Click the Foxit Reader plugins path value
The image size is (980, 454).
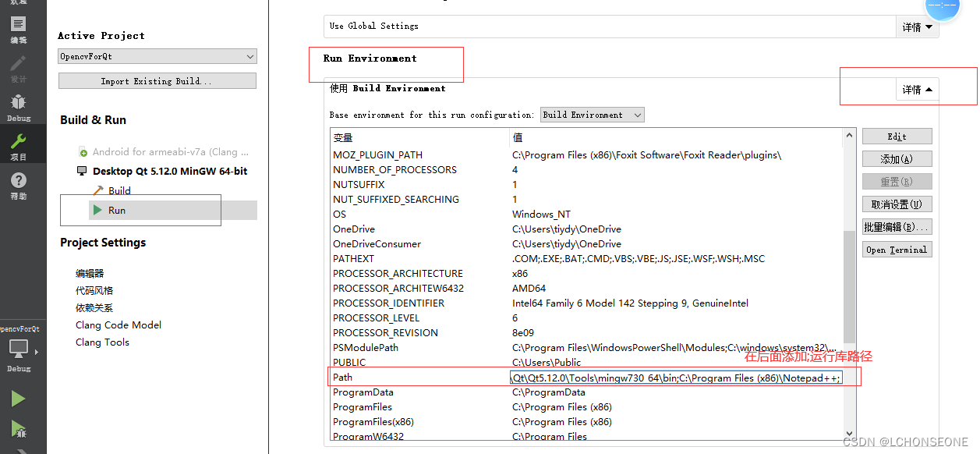point(646,155)
